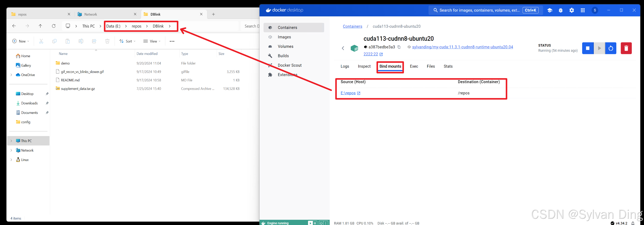This screenshot has height=225, width=644.
Task: Open See more ellipsis in Explorer toolbar
Action: [x=172, y=41]
